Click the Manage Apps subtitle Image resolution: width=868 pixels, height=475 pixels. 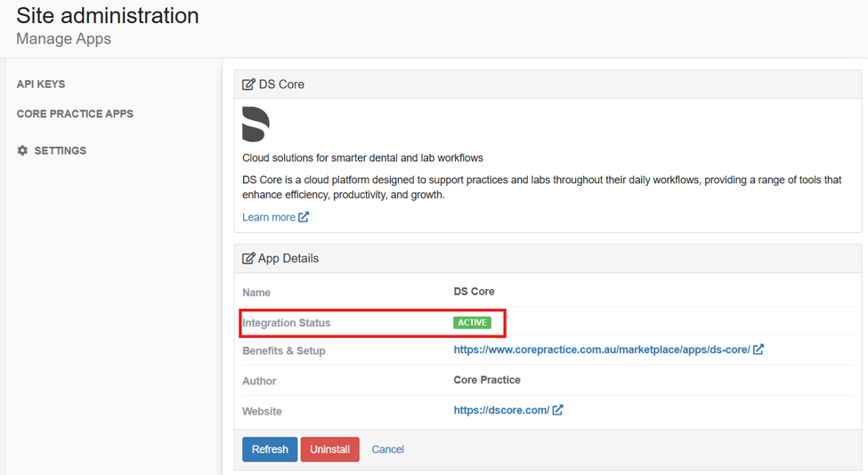pyautogui.click(x=64, y=39)
